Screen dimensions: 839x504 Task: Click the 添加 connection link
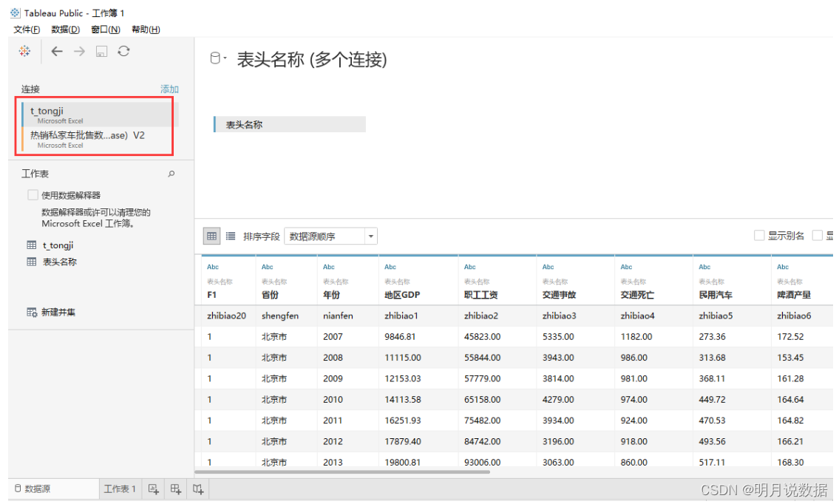click(x=169, y=89)
